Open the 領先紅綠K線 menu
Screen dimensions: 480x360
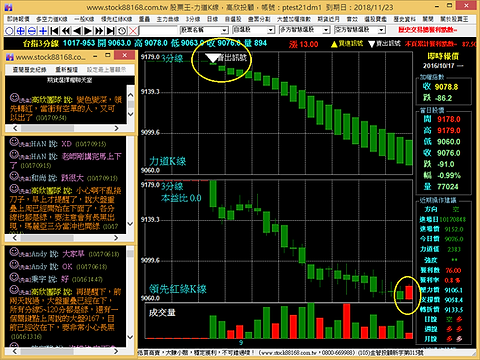(117, 19)
